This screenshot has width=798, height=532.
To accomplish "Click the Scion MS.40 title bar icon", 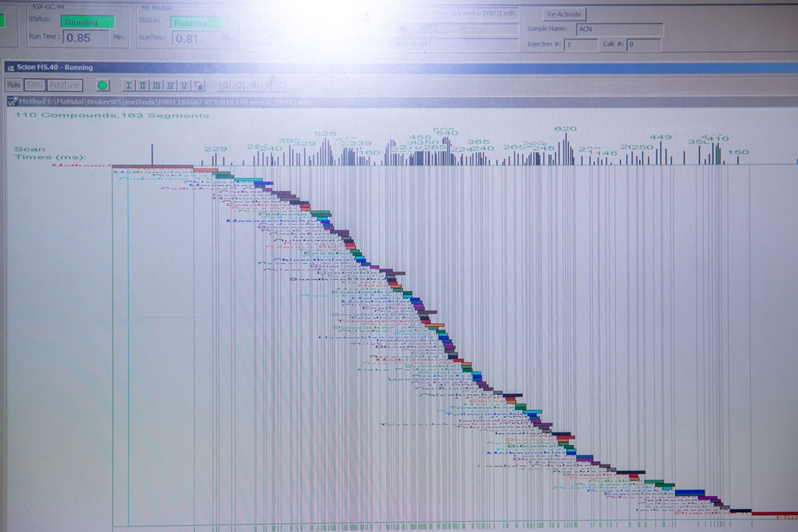I will coord(9,67).
